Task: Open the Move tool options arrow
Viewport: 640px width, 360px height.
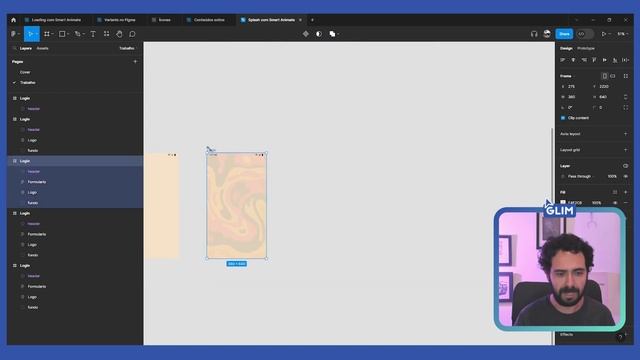Action: click(x=36, y=34)
